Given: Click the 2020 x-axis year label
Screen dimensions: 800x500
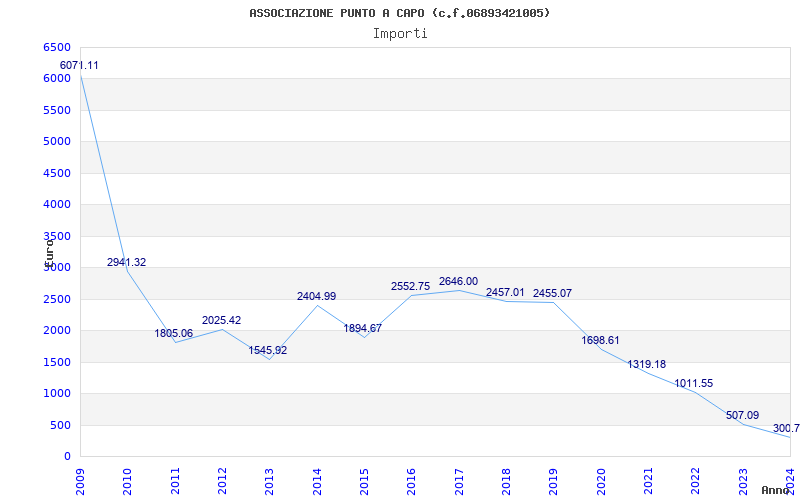Looking at the screenshot, I should 601,482.
